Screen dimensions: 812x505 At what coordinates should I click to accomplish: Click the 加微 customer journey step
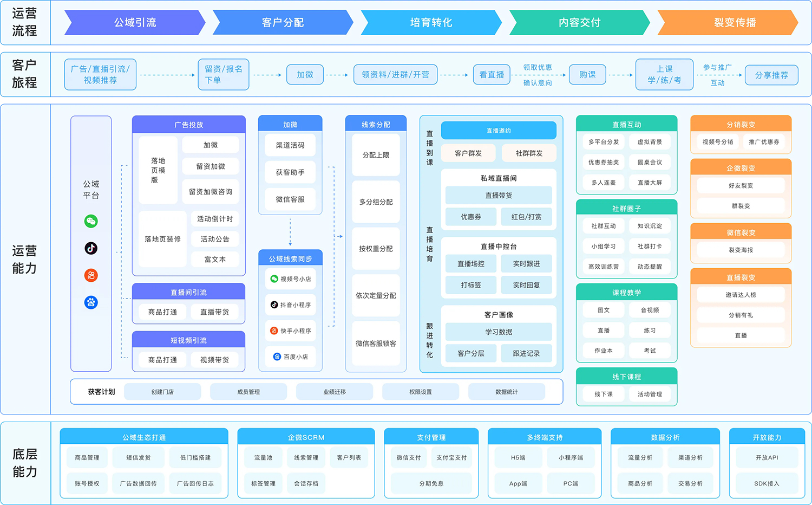tap(305, 75)
